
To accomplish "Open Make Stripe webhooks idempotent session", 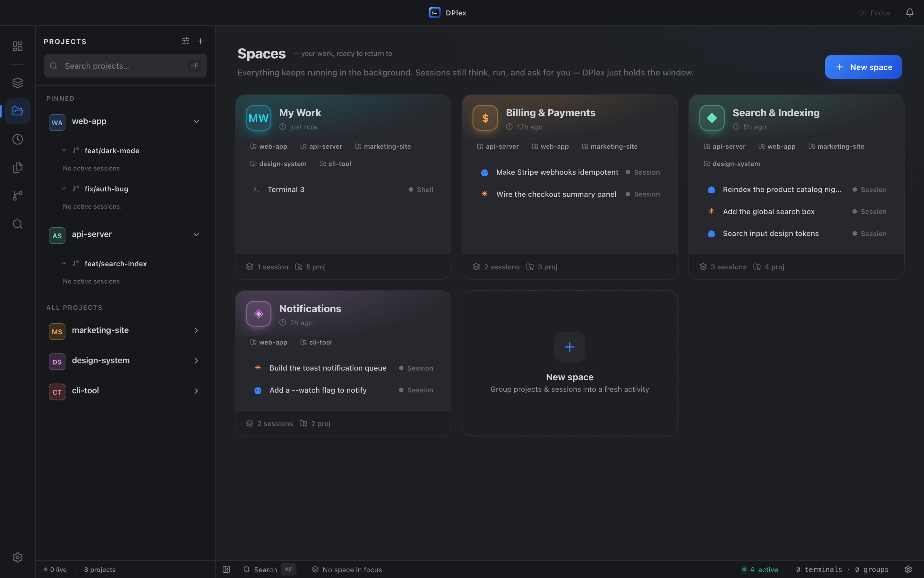I will click(x=570, y=172).
